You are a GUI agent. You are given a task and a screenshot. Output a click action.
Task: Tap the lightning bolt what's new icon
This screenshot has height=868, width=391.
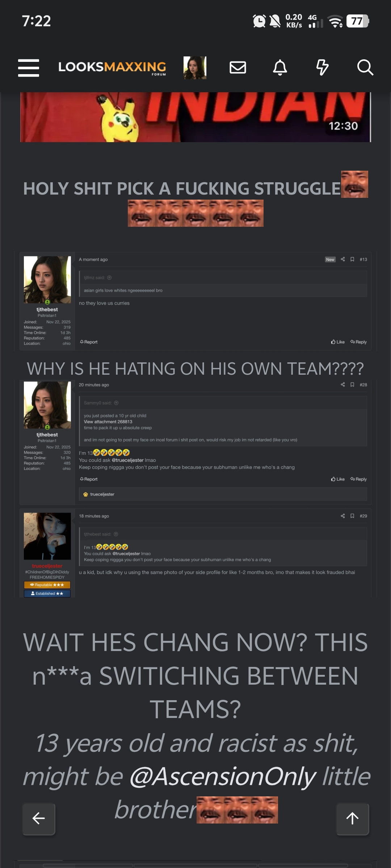(x=322, y=68)
